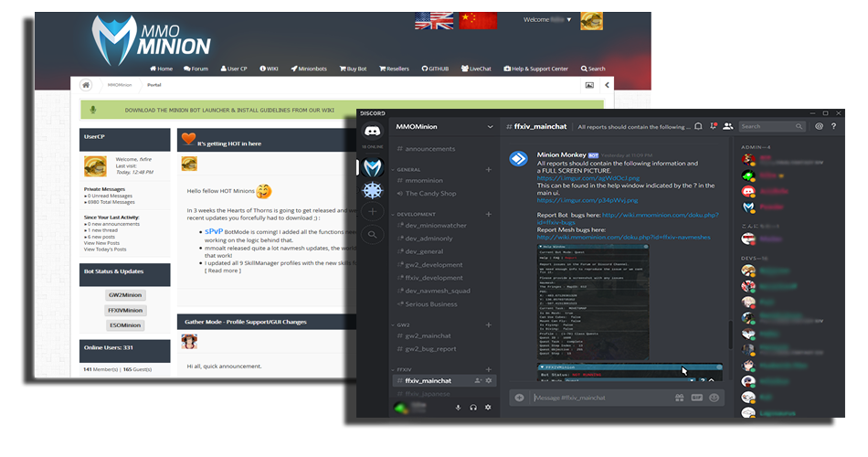Open View New Posts link
Screen dimensions: 868x457
(x=101, y=243)
